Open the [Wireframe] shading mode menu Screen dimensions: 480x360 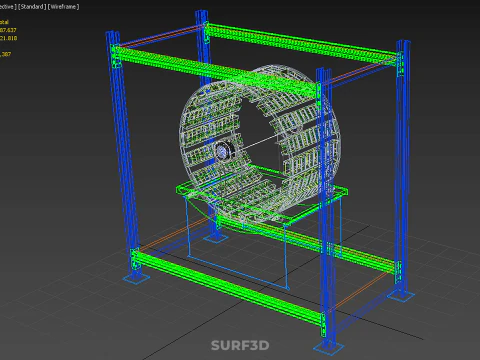(64, 7)
